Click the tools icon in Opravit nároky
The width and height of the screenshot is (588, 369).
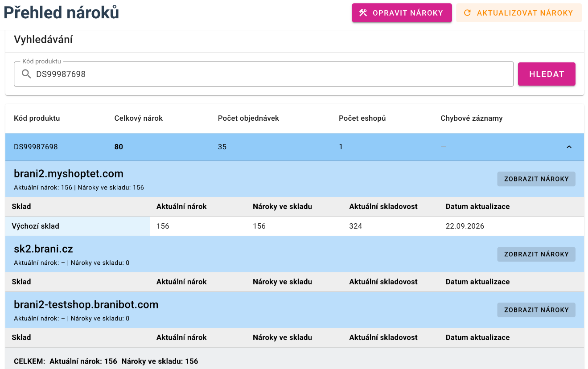click(x=363, y=13)
